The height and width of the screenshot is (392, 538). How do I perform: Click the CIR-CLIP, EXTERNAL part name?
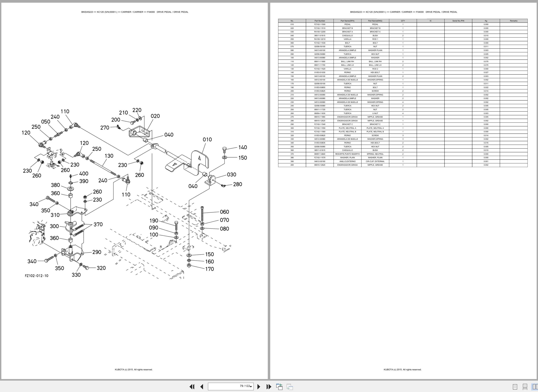(375, 161)
